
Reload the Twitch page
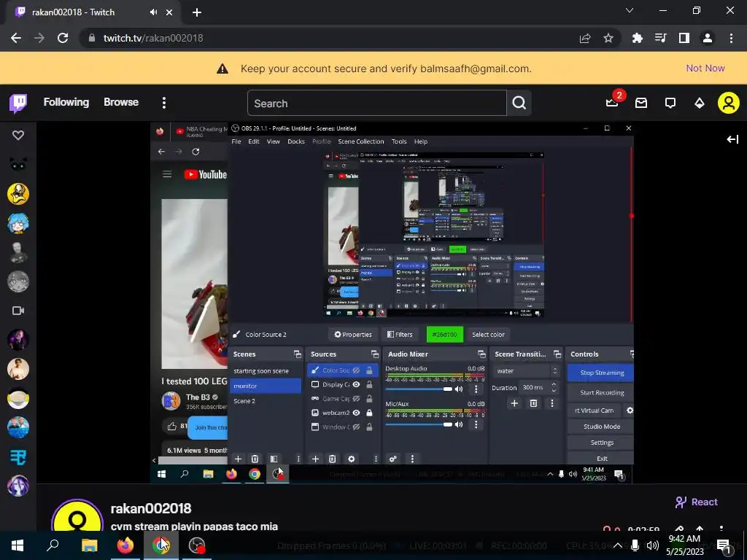click(x=63, y=38)
